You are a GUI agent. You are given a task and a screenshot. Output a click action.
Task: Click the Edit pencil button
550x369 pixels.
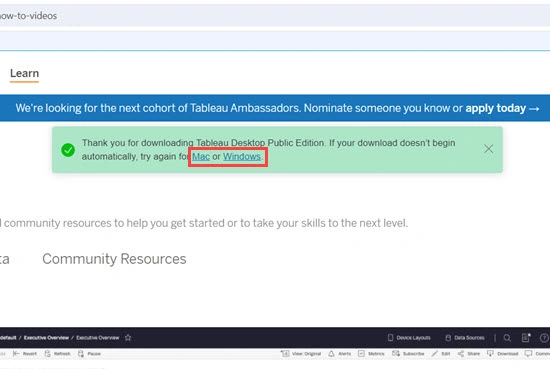[x=441, y=354]
